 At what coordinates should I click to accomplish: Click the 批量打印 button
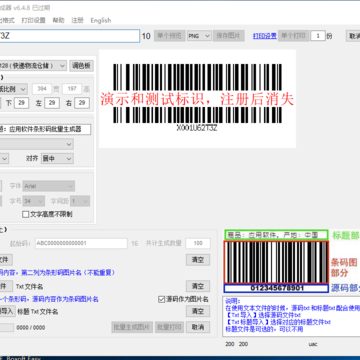pyautogui.click(x=170, y=327)
